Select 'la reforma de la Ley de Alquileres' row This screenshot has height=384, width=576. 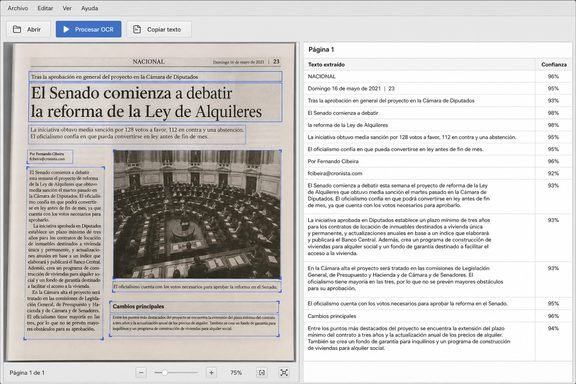point(438,125)
